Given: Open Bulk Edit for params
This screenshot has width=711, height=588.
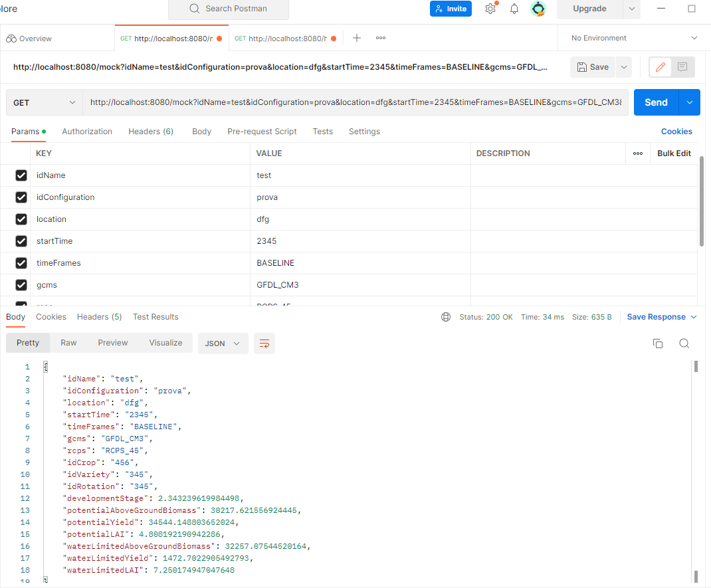Looking at the screenshot, I should click(674, 153).
